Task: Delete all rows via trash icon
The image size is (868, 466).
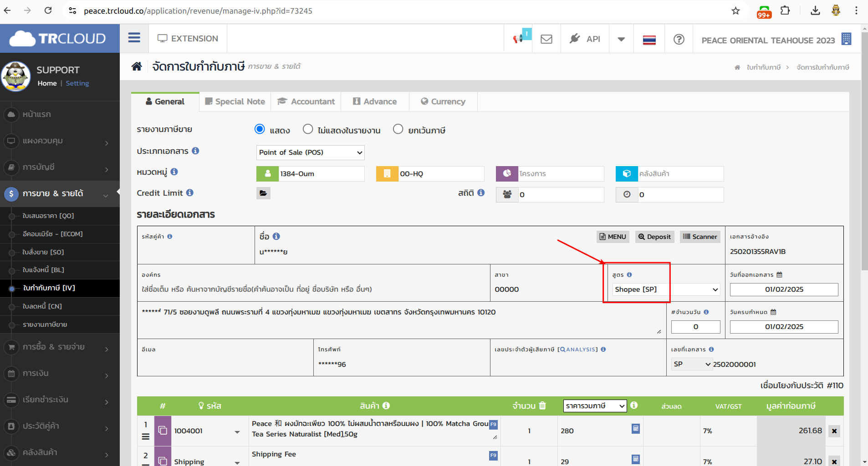Action: pos(542,405)
